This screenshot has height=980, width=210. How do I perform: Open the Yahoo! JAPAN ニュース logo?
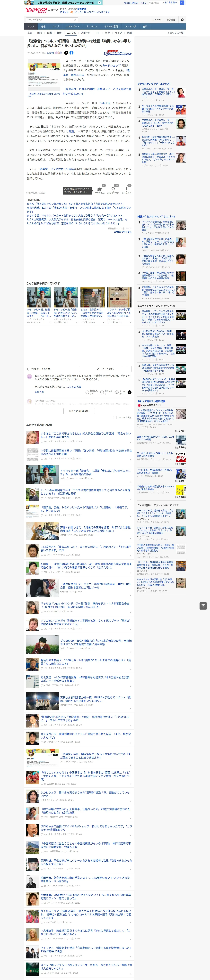click(42, 10)
